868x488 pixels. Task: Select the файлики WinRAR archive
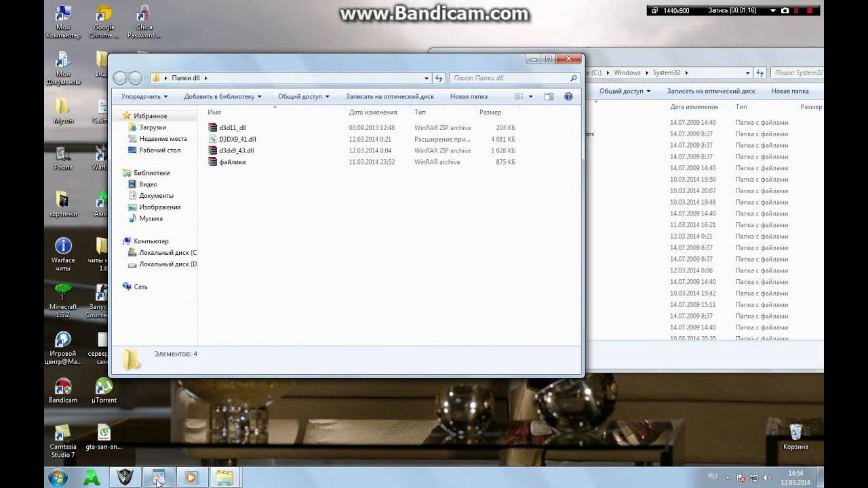227,162
